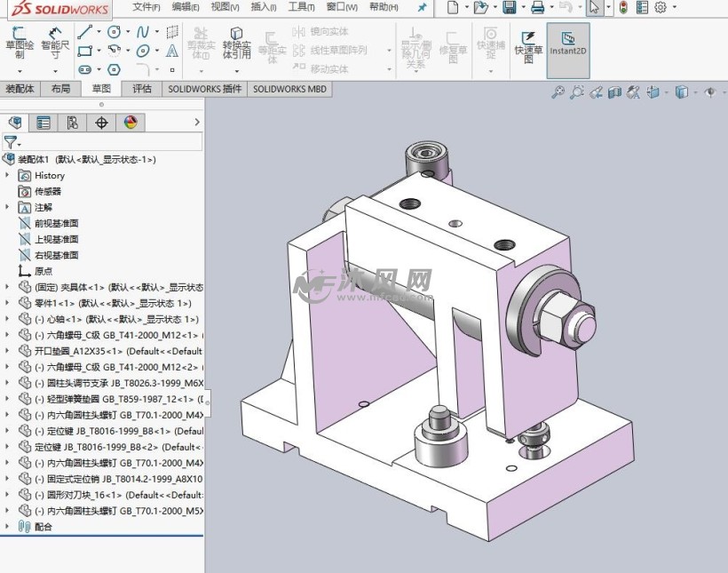Open the 文件(F) menu
This screenshot has width=728, height=573.
[146, 7]
